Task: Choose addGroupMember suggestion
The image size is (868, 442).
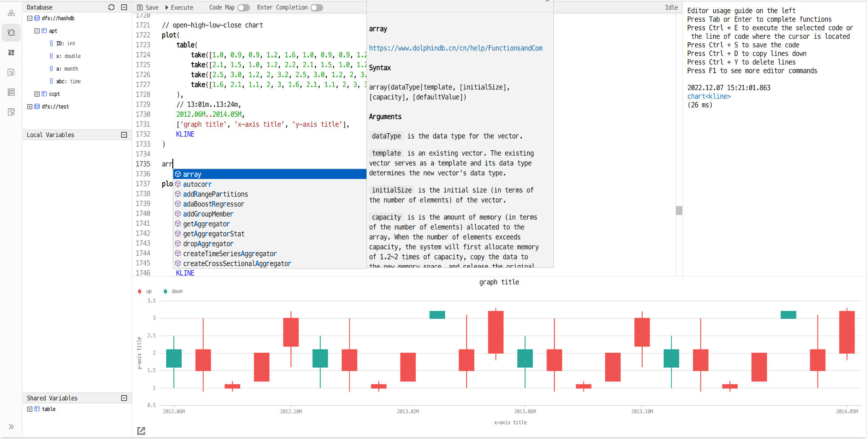Action: point(270,214)
